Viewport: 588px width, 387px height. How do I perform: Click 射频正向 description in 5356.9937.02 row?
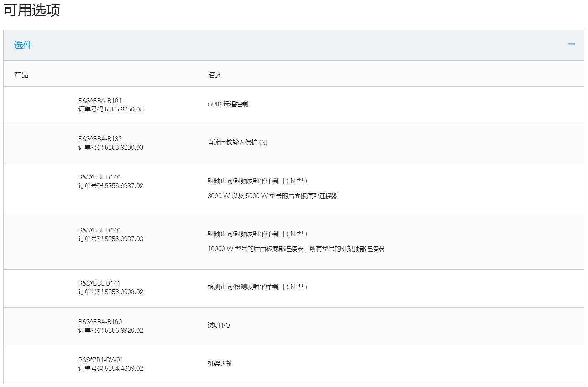[x=257, y=181]
